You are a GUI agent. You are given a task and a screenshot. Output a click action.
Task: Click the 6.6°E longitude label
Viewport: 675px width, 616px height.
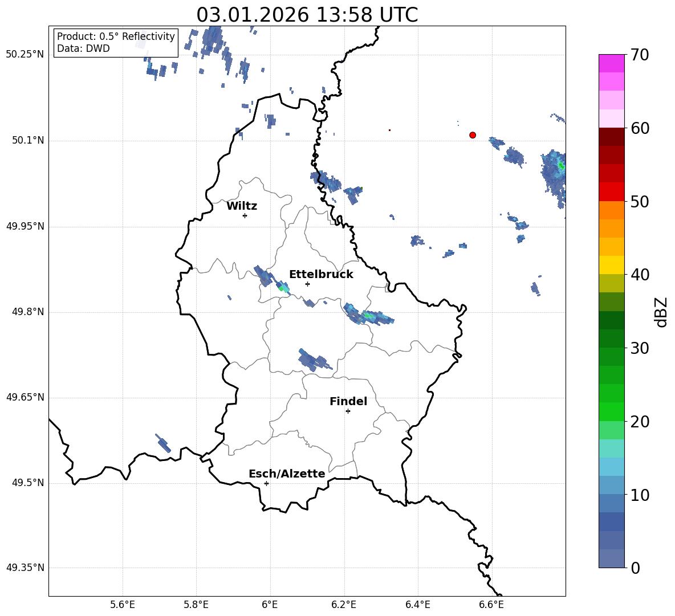coord(491,605)
